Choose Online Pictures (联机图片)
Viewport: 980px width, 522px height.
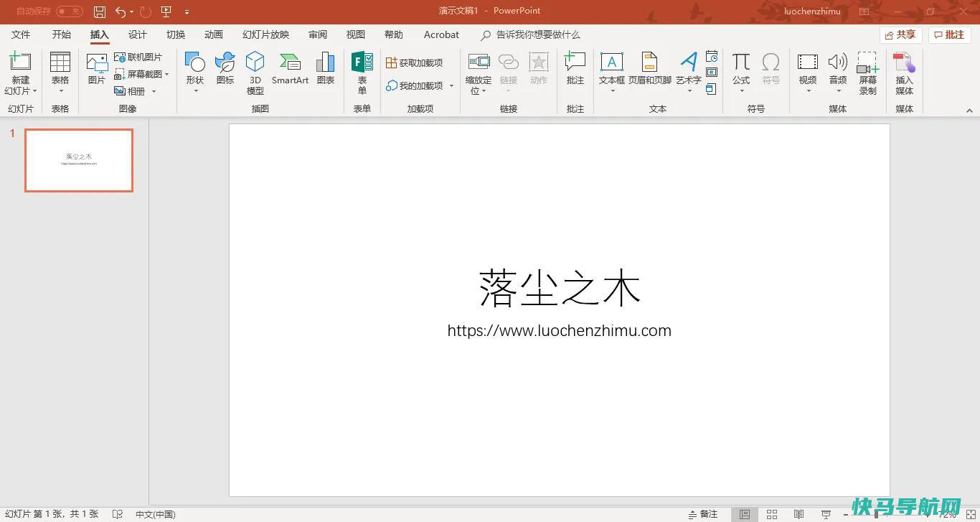pyautogui.click(x=138, y=57)
